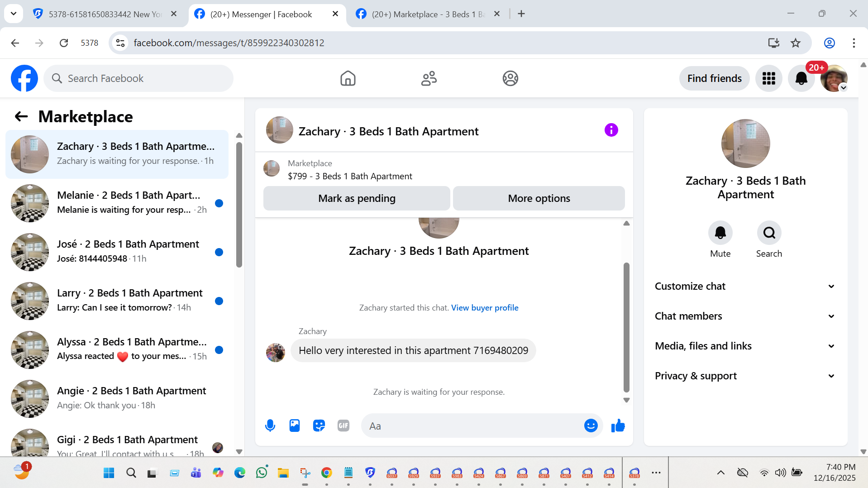Open the Facebook menu grid icon
The width and height of the screenshot is (868, 488).
point(768,78)
